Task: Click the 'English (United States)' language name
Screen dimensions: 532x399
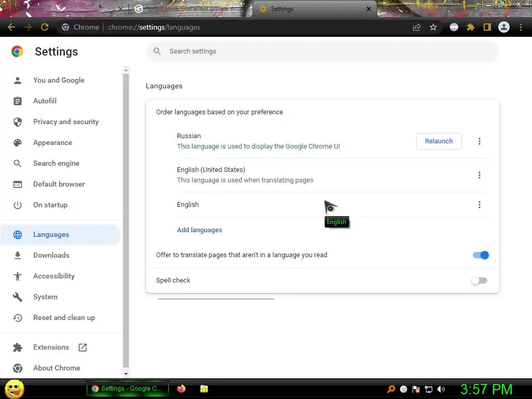Action: click(x=211, y=170)
